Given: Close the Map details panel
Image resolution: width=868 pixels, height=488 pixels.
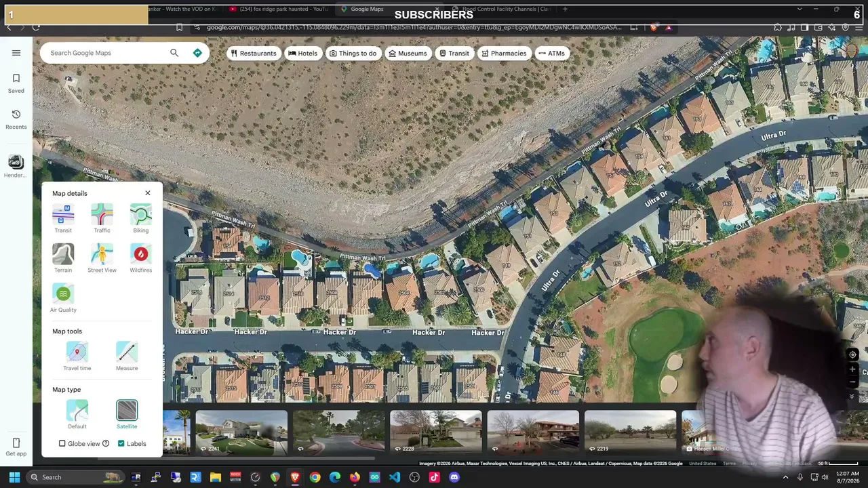Looking at the screenshot, I should [148, 193].
